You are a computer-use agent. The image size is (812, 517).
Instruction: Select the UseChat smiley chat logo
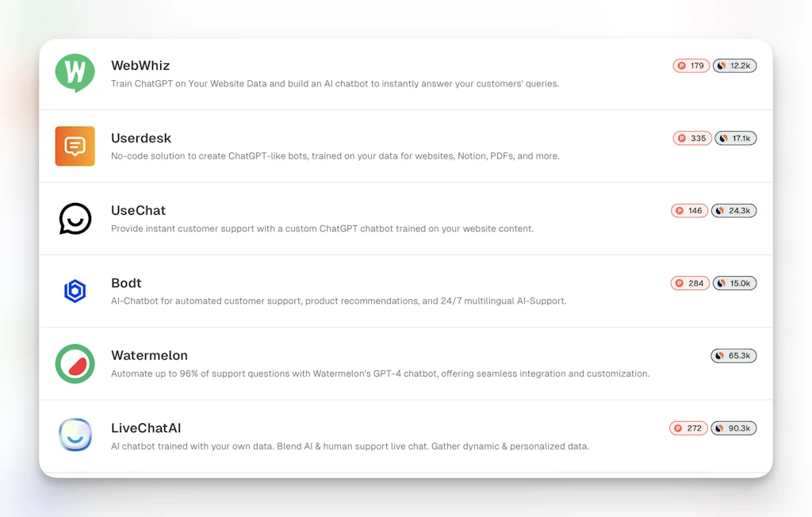(75, 219)
